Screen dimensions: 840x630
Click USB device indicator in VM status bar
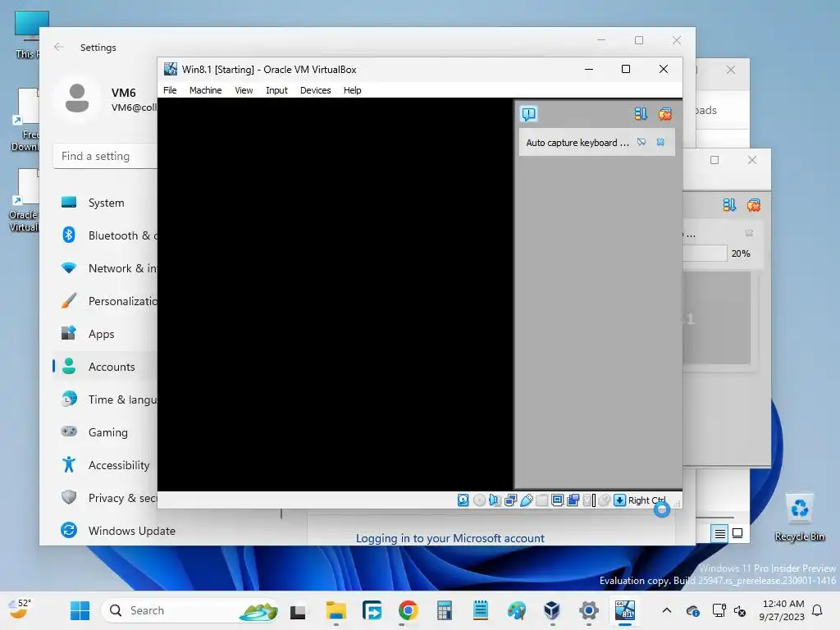click(526, 500)
